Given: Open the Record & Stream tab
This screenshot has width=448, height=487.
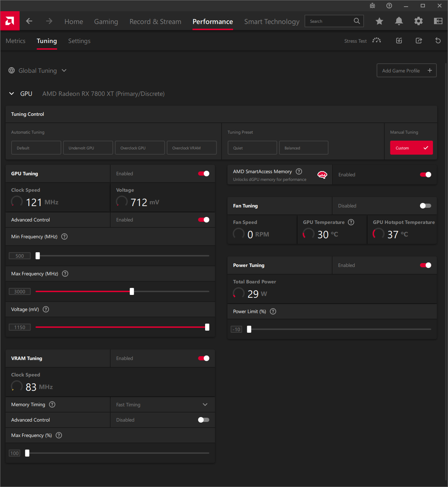Looking at the screenshot, I should pyautogui.click(x=155, y=21).
